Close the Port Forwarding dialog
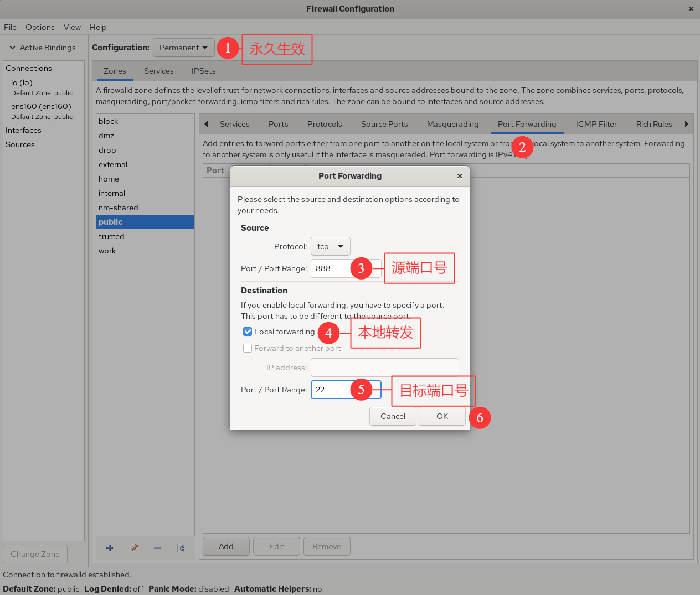This screenshot has width=700, height=595. click(459, 176)
